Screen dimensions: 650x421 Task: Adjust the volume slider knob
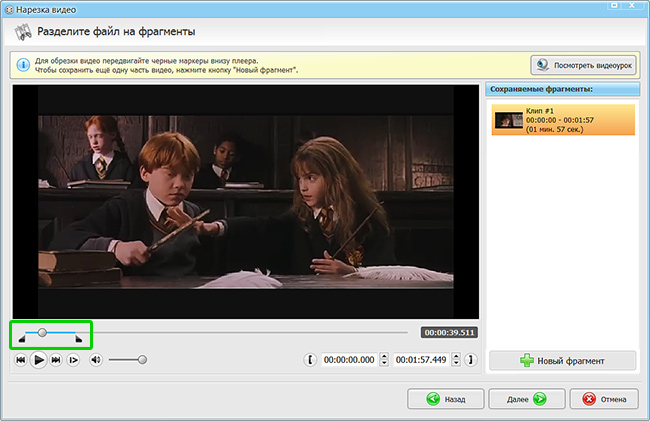(x=142, y=360)
